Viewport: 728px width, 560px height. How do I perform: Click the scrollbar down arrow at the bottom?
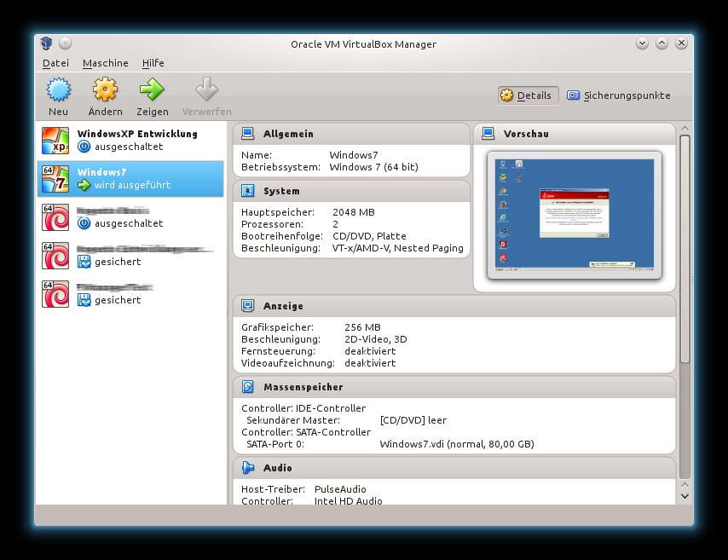point(685,496)
